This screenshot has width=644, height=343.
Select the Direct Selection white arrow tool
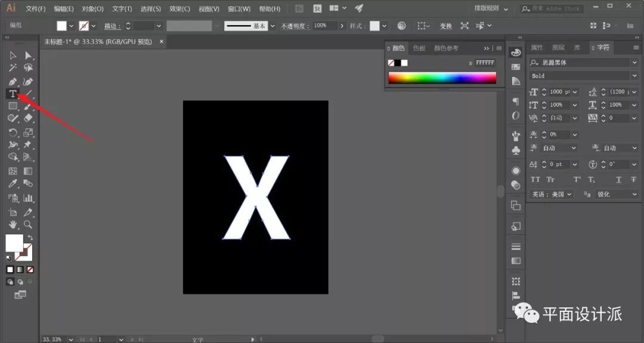coord(28,55)
